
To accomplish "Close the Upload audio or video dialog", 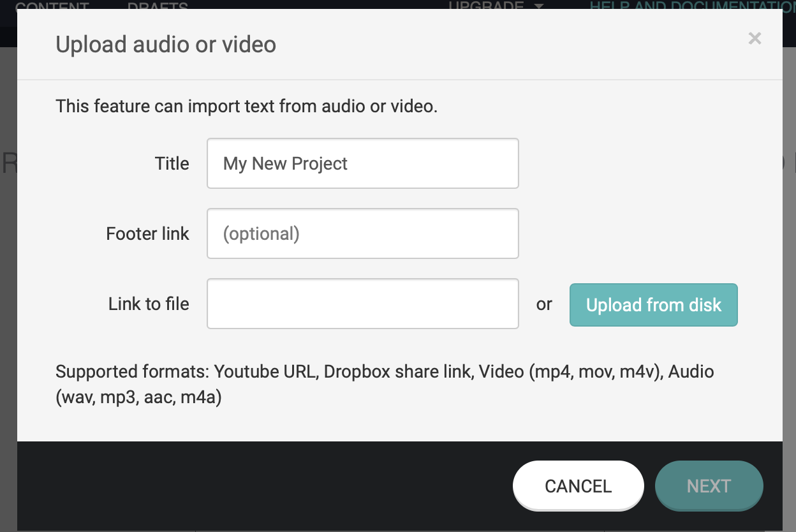I will pos(755,39).
